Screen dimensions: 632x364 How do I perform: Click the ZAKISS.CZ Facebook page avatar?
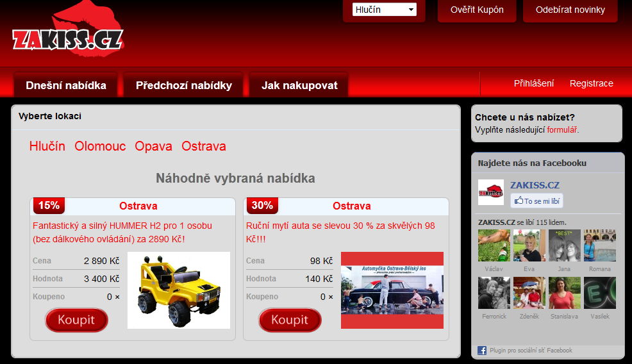pos(491,192)
